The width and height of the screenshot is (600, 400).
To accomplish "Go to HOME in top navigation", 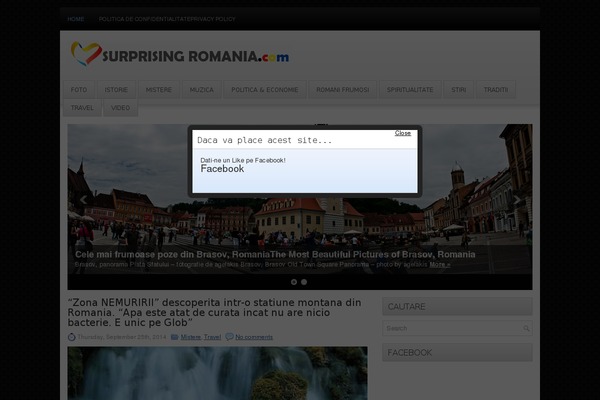I will tap(76, 19).
